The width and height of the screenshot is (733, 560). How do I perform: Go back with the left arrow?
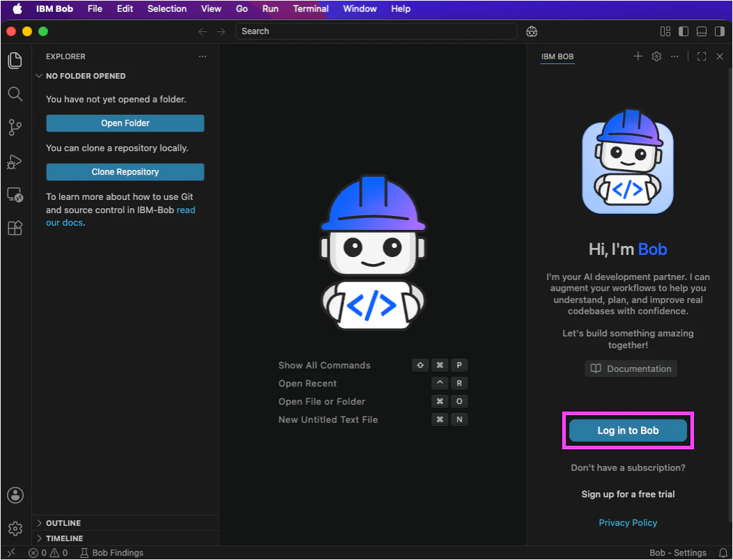(203, 31)
